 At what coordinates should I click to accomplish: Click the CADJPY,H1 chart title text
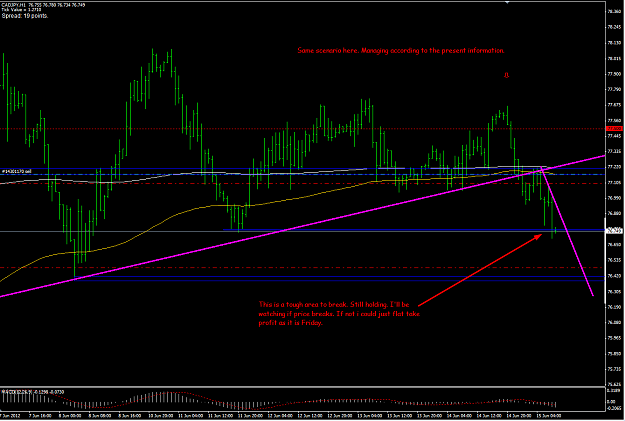[43, 5]
